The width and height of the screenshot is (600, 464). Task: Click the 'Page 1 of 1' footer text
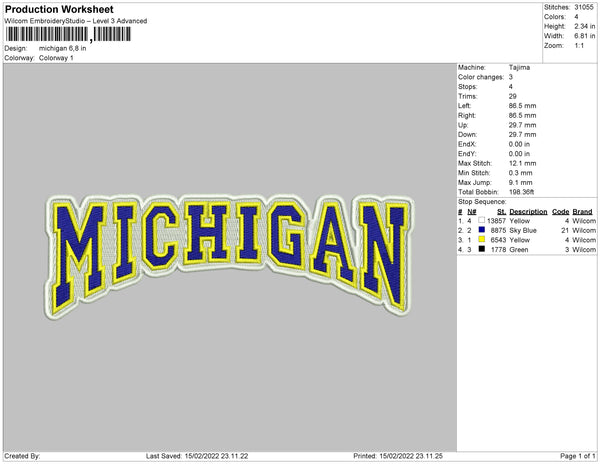pos(578,456)
